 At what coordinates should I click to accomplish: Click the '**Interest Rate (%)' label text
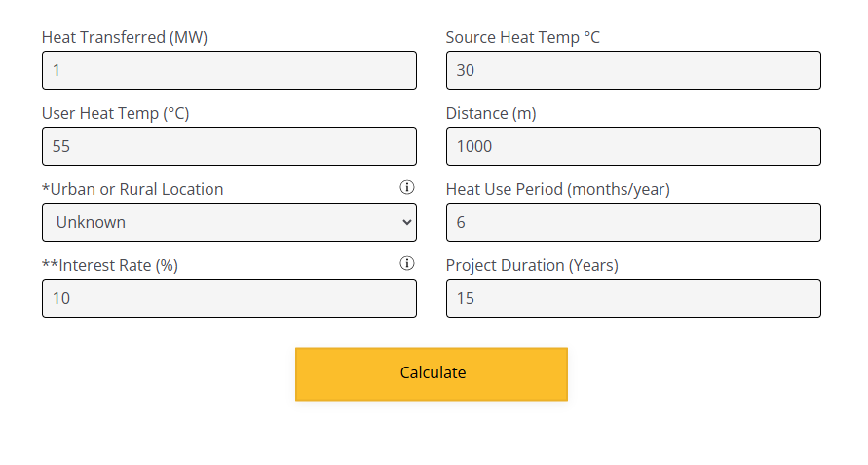pos(110,265)
